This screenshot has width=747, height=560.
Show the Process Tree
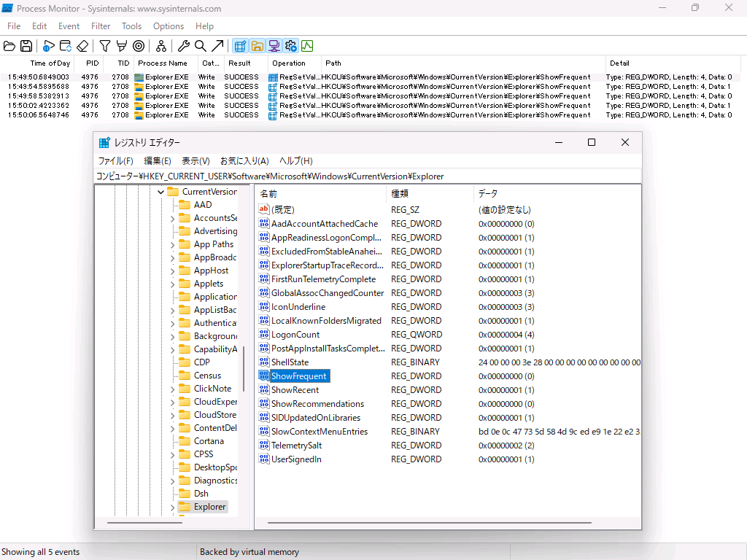(161, 45)
